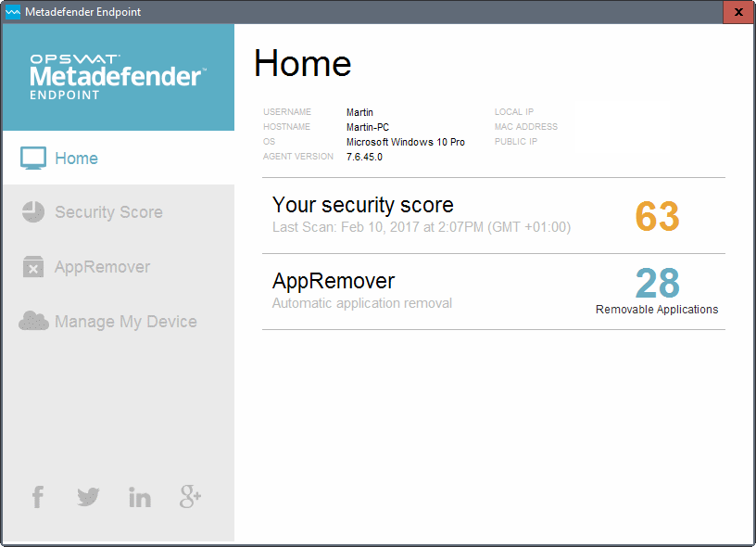Click the OPSWAT Metadefender Endpoint logo
756x547 pixels.
119,77
